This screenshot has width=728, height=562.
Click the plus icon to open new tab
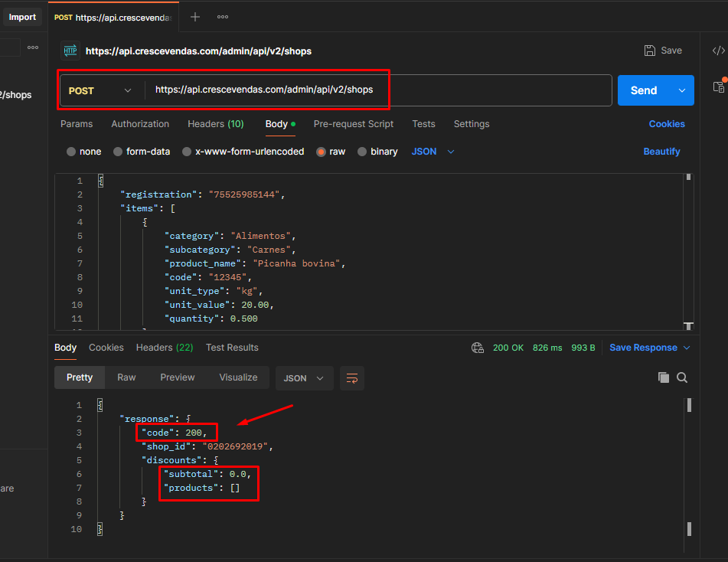tap(195, 17)
